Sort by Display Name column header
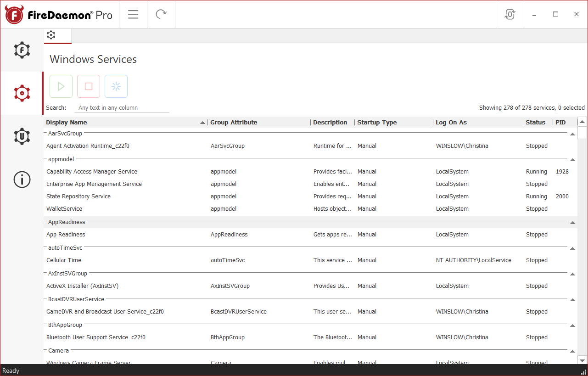Image resolution: width=588 pixels, height=376 pixels. click(x=125, y=123)
